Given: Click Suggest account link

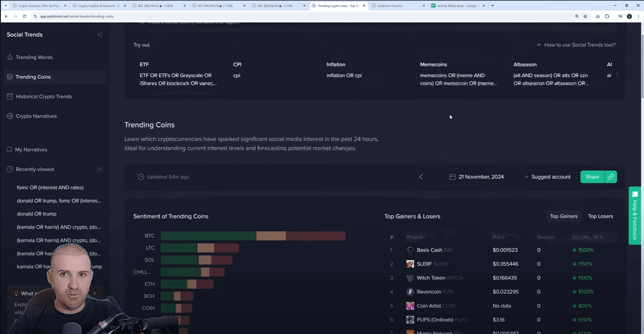Looking at the screenshot, I should coord(548,177).
